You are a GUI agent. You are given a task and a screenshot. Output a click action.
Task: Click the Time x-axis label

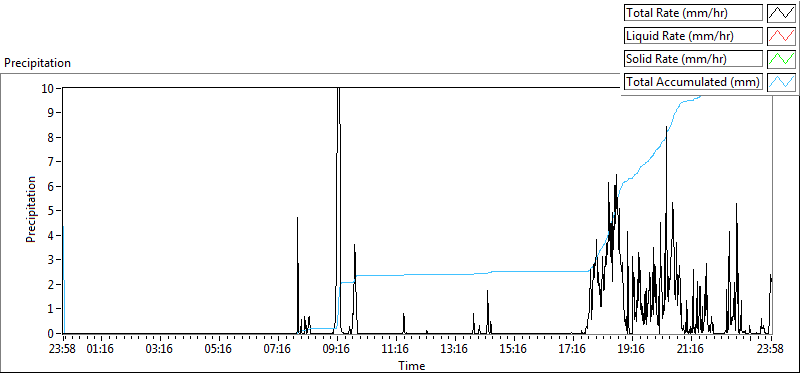pyautogui.click(x=411, y=365)
